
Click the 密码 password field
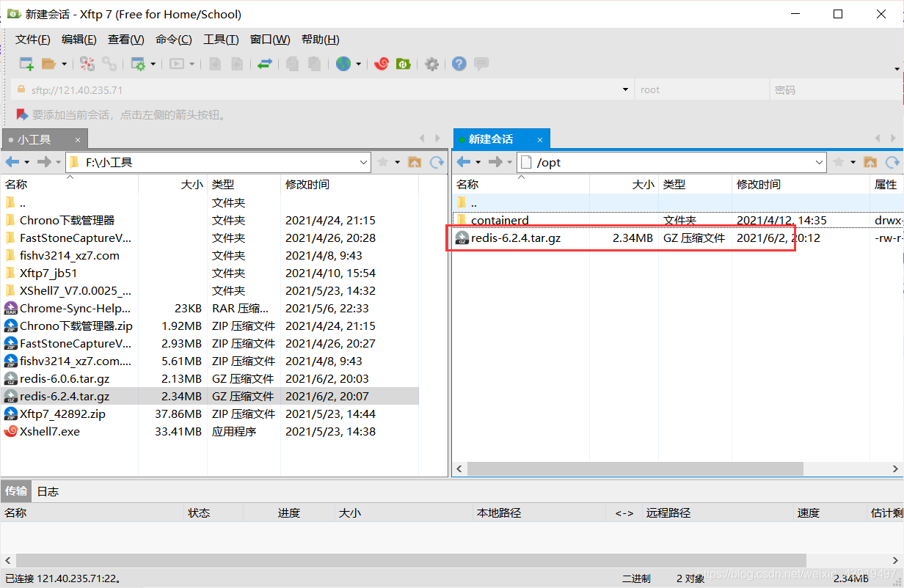coord(836,89)
